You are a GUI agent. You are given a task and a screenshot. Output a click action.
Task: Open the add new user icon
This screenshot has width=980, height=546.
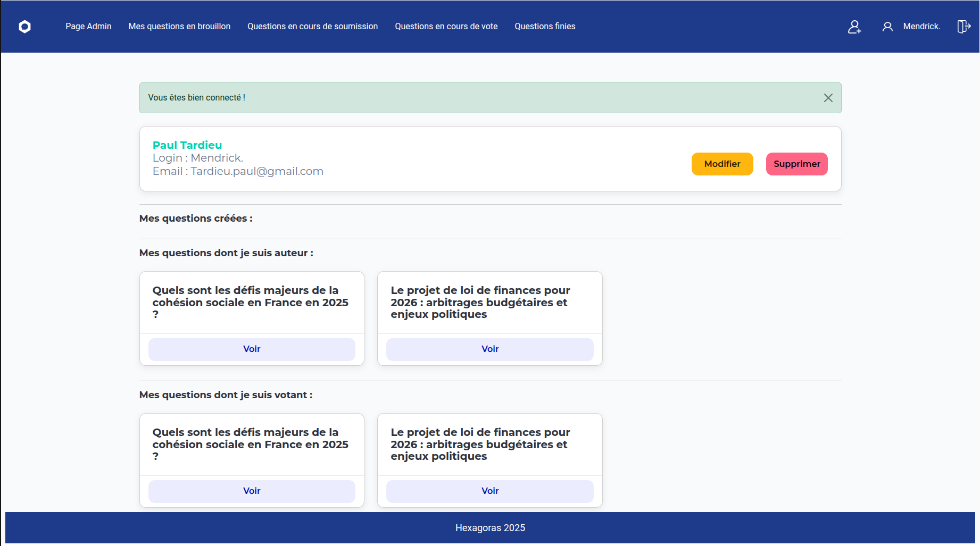pyautogui.click(x=855, y=27)
